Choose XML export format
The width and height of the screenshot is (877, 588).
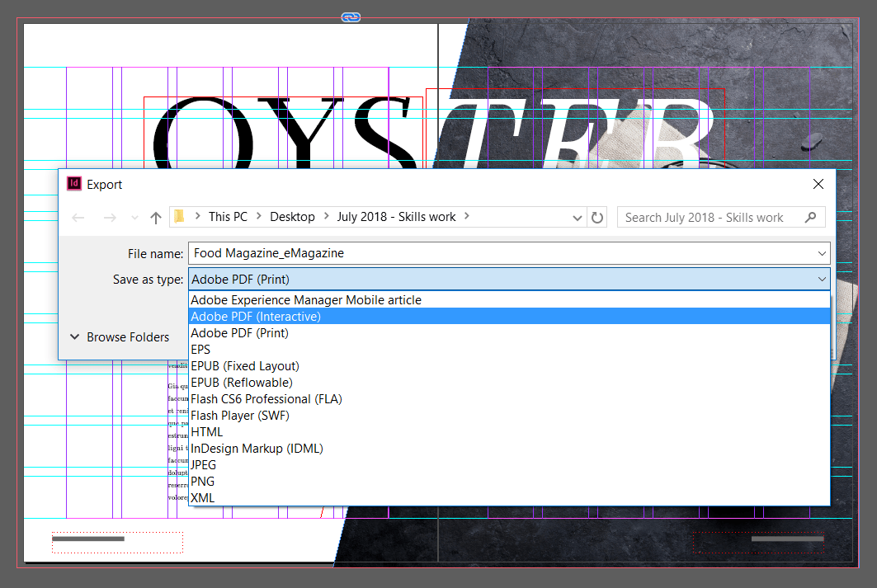pos(509,498)
